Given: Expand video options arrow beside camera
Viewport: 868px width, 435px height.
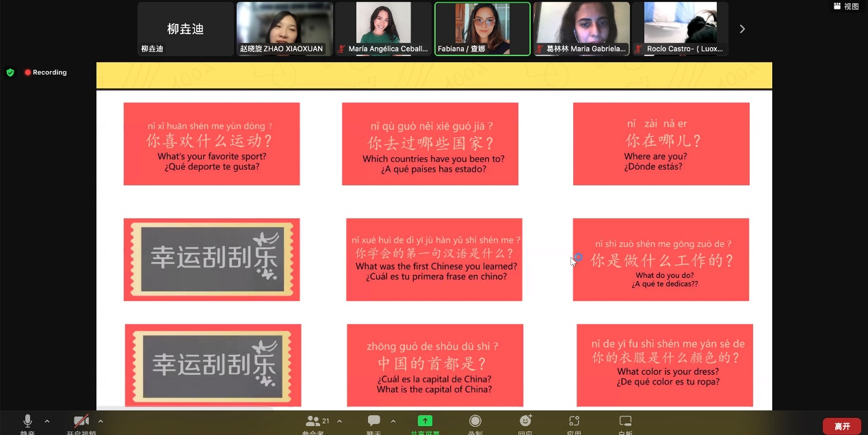Looking at the screenshot, I should (x=101, y=421).
